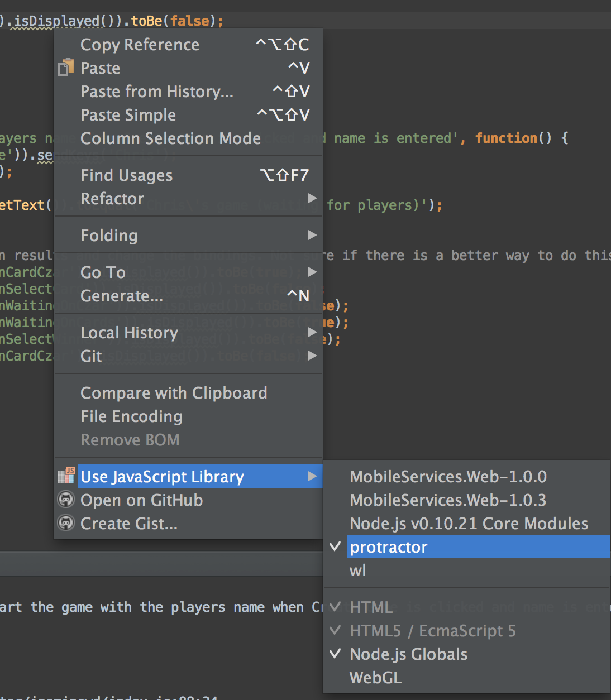Disable the Node.js Globals library
This screenshot has width=611, height=700.
click(334, 654)
